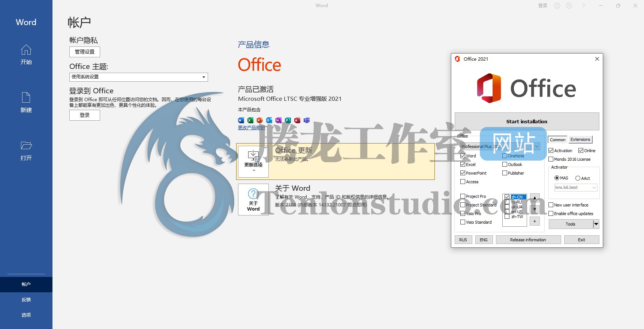Open the Update Options (更新选项) button
The height and width of the screenshot is (329, 644).
point(253,161)
